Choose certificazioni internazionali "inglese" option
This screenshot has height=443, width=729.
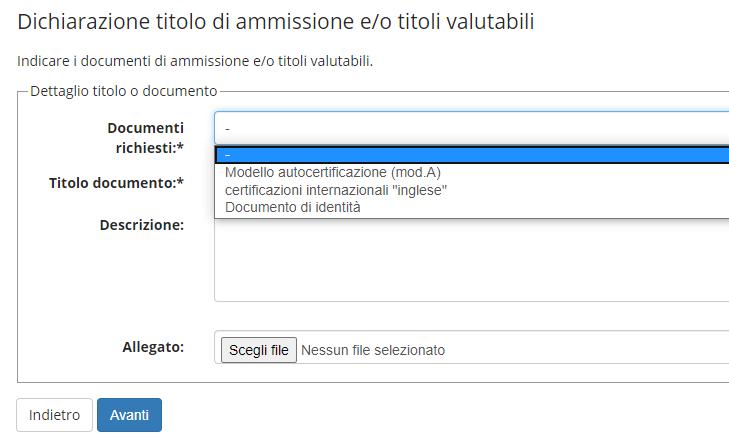point(336,190)
